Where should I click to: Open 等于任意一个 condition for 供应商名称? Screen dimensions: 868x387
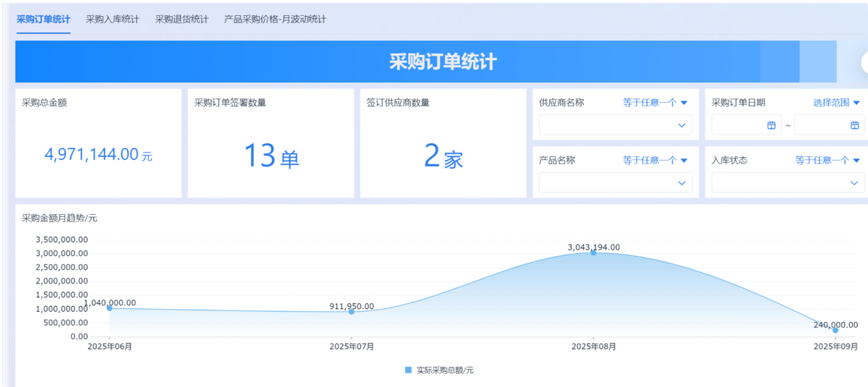click(655, 103)
